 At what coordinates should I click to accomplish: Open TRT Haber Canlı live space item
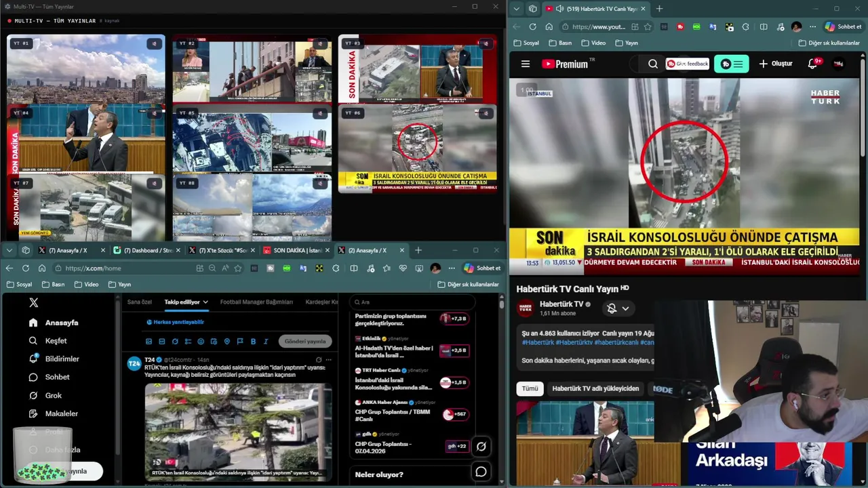pos(411,379)
